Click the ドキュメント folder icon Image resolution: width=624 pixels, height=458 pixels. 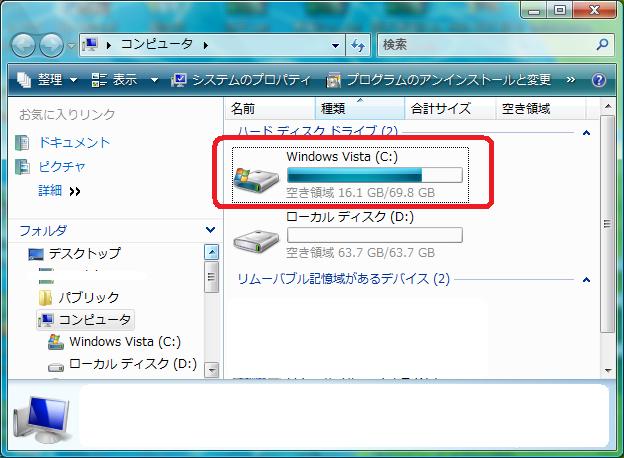22,142
